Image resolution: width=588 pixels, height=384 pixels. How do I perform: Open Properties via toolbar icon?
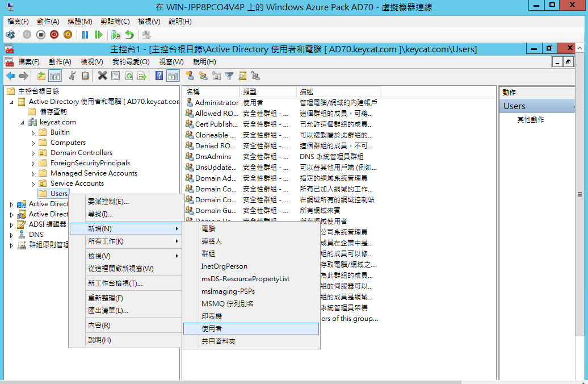(x=116, y=76)
